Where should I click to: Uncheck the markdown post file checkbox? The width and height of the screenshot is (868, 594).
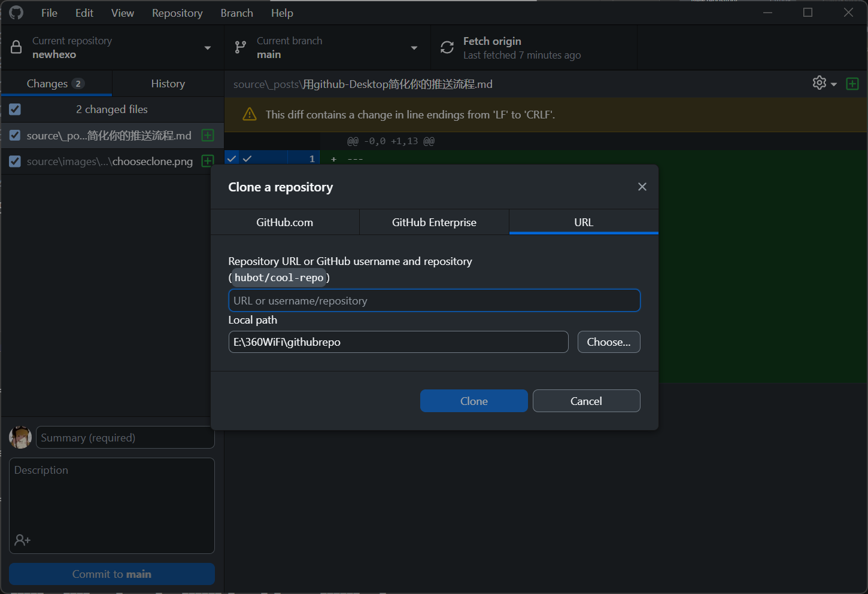coord(15,135)
